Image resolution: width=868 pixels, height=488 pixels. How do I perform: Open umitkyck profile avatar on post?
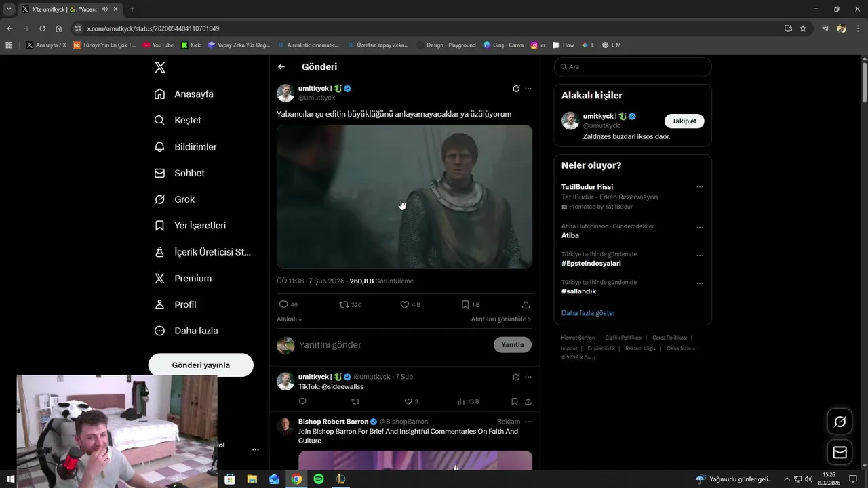285,93
